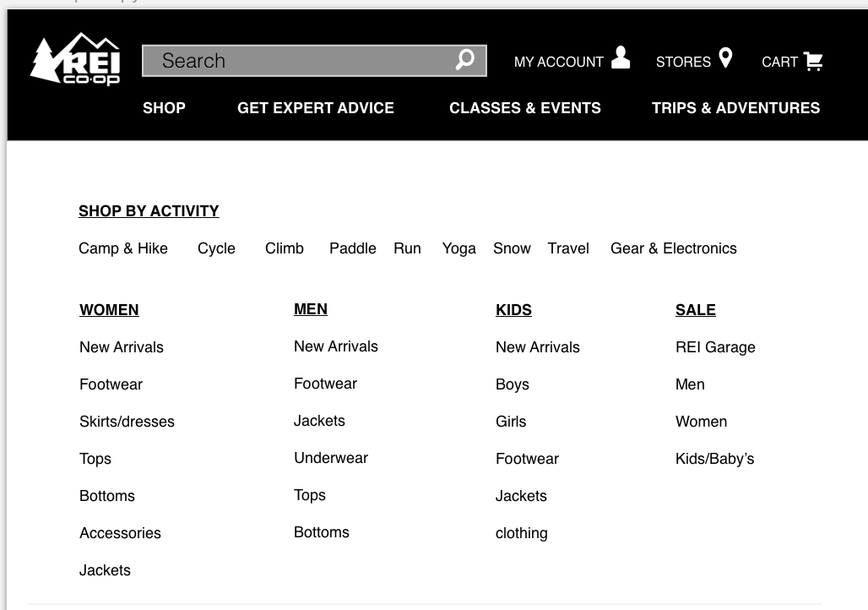Select the Paddle activity link

[x=353, y=248]
